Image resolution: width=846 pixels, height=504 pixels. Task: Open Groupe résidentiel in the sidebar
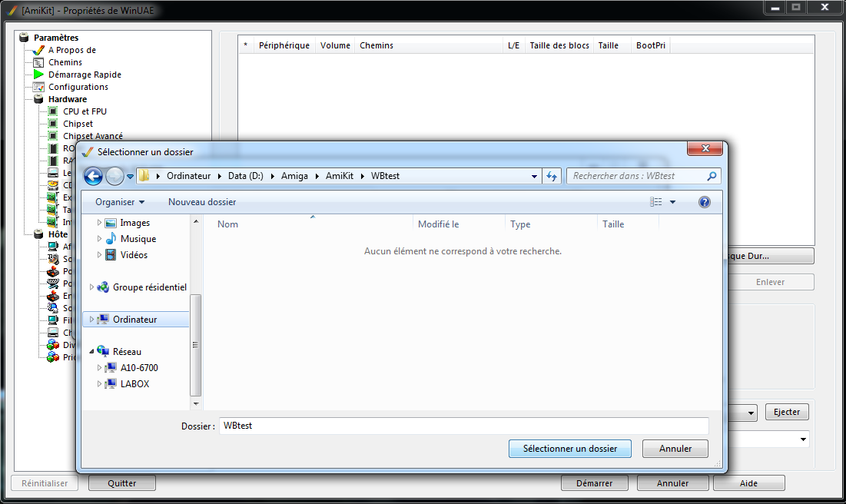(149, 287)
